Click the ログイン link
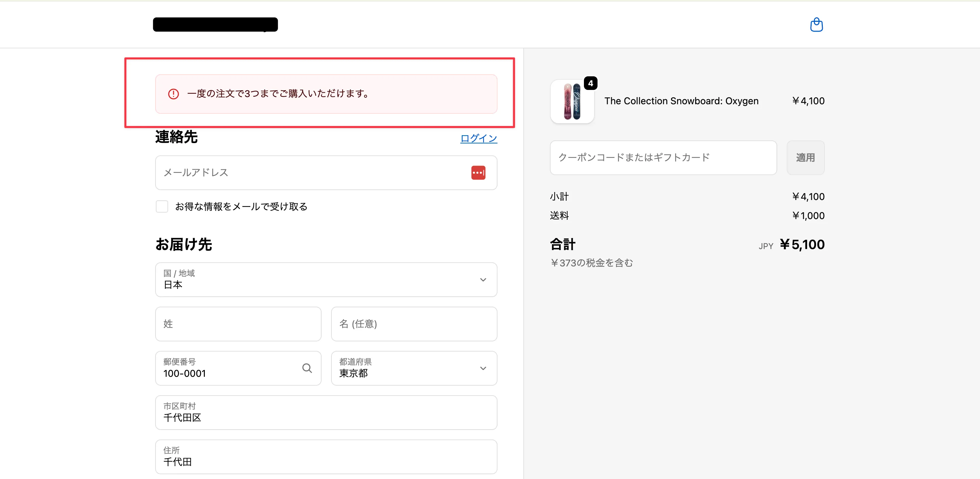Image resolution: width=980 pixels, height=479 pixels. point(478,138)
